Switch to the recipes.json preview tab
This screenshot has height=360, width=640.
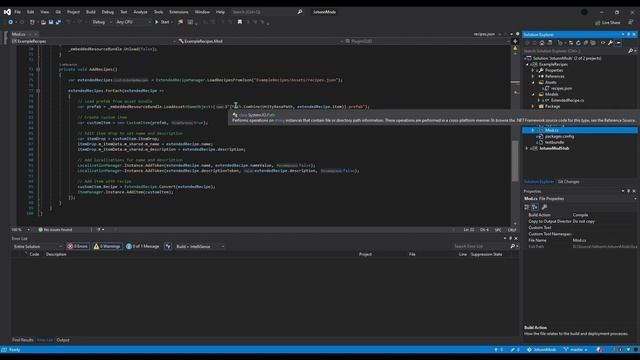[484, 34]
